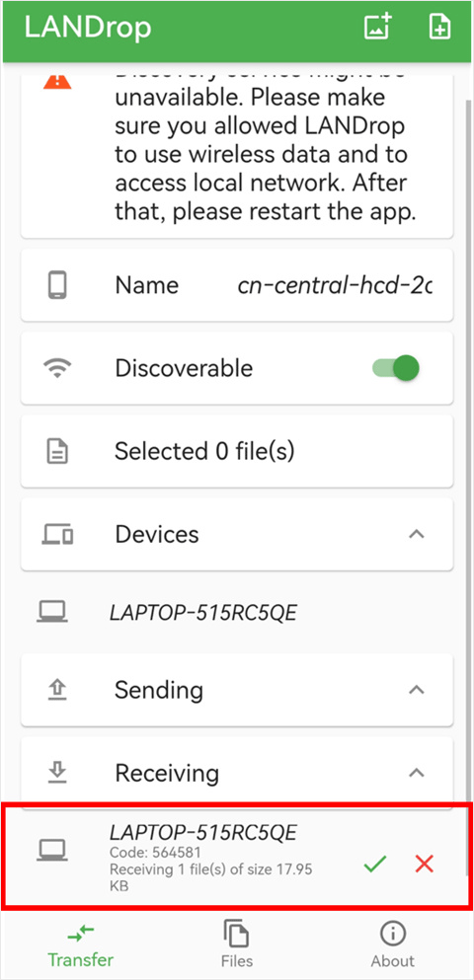Accept incoming transfer with green checkmark
This screenshot has width=474, height=980.
(375, 864)
